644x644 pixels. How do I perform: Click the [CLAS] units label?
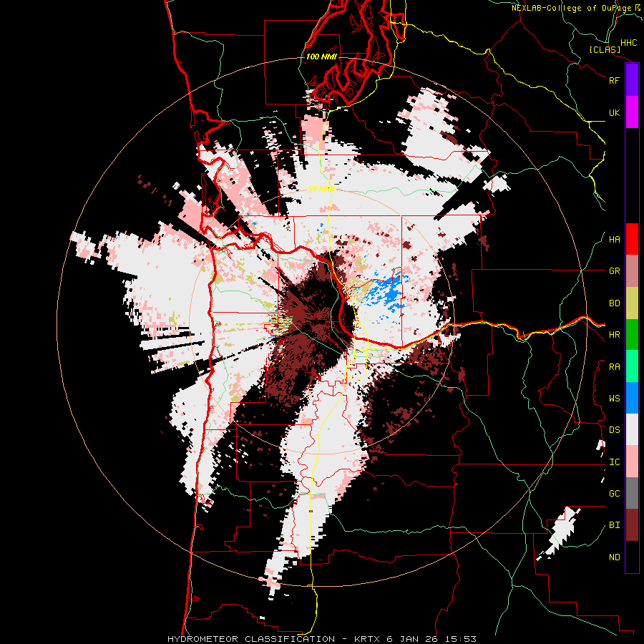tap(605, 50)
